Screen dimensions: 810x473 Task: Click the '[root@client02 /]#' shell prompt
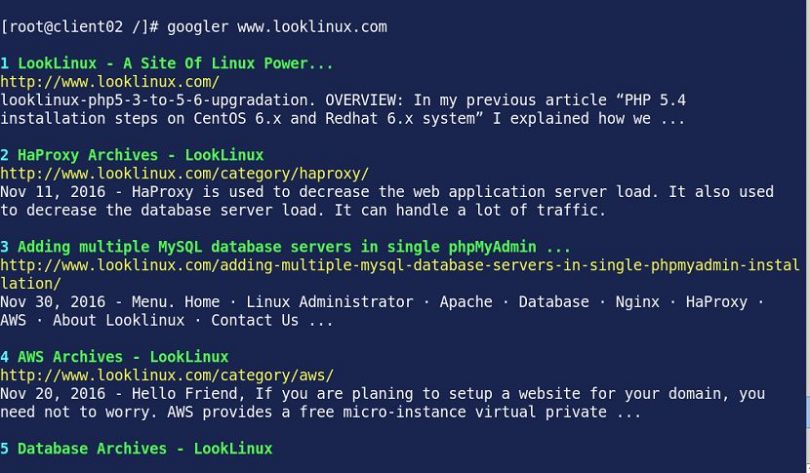[80, 27]
